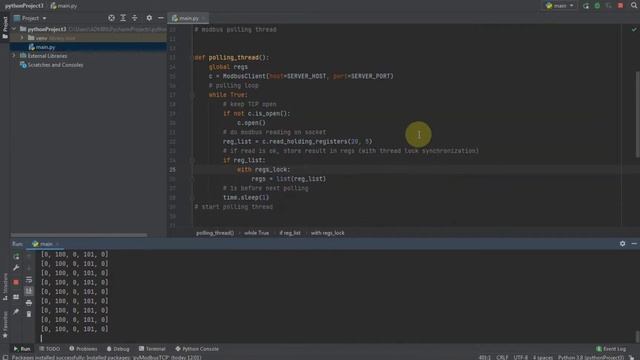Click main.py breadcrumb in navigation bar

pyautogui.click(x=64, y=6)
